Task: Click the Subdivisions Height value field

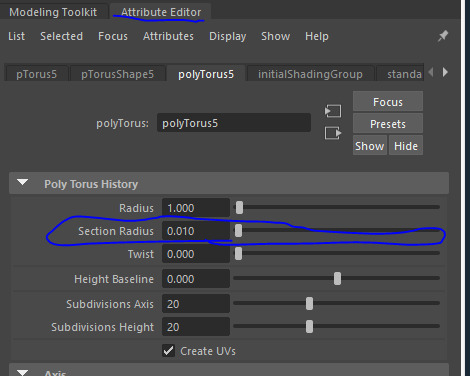Action: tap(196, 327)
